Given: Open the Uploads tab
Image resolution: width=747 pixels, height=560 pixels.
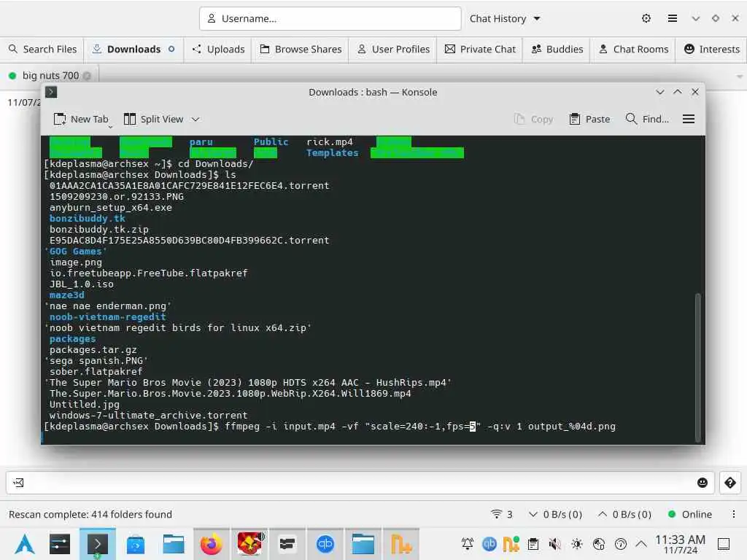Looking at the screenshot, I should click(218, 49).
